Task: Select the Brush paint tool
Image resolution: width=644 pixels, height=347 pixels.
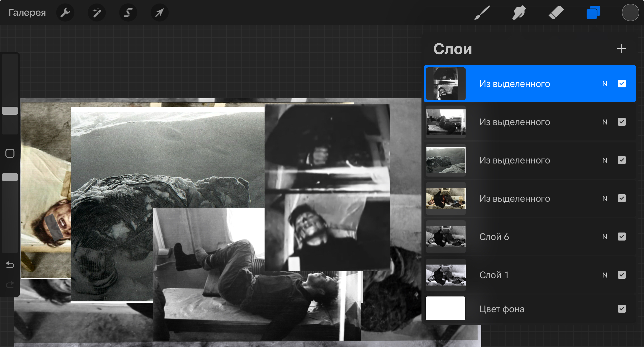Action: coord(482,12)
